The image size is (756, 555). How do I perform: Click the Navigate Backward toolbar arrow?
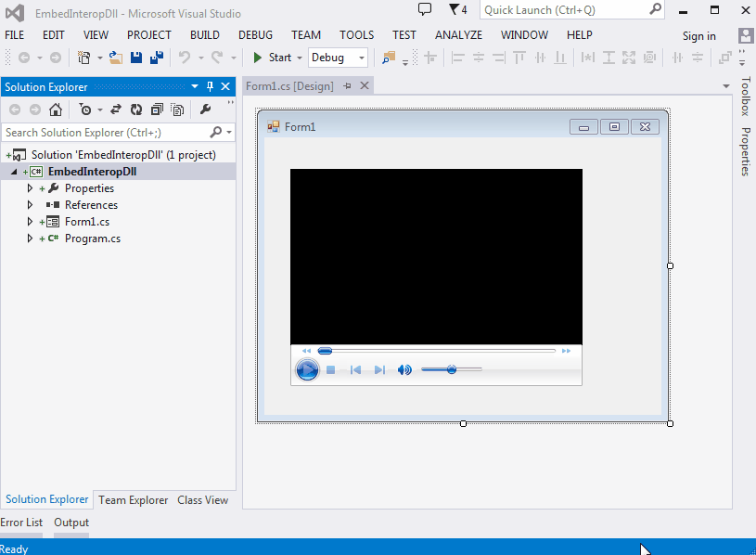(24, 58)
